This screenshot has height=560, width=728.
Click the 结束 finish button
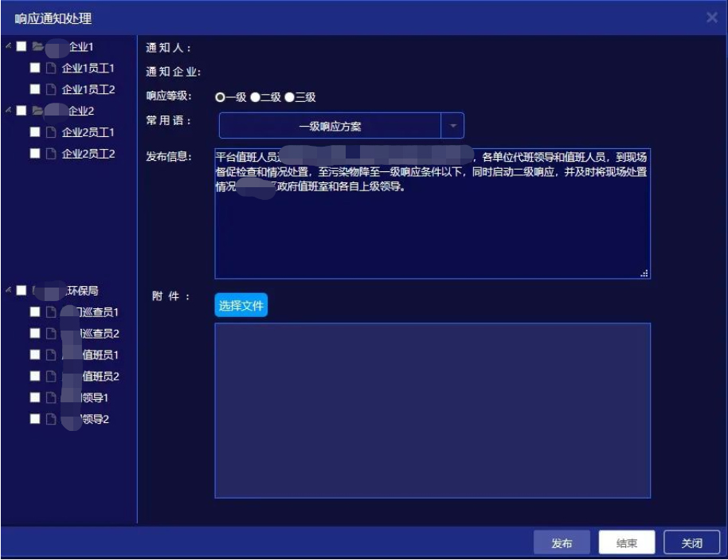[626, 542]
